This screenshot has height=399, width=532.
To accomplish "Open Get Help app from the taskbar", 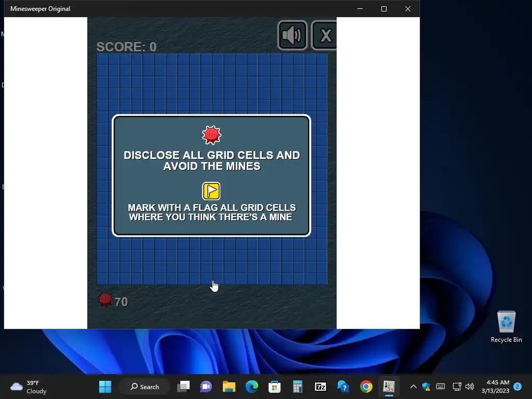I will pyautogui.click(x=343, y=387).
